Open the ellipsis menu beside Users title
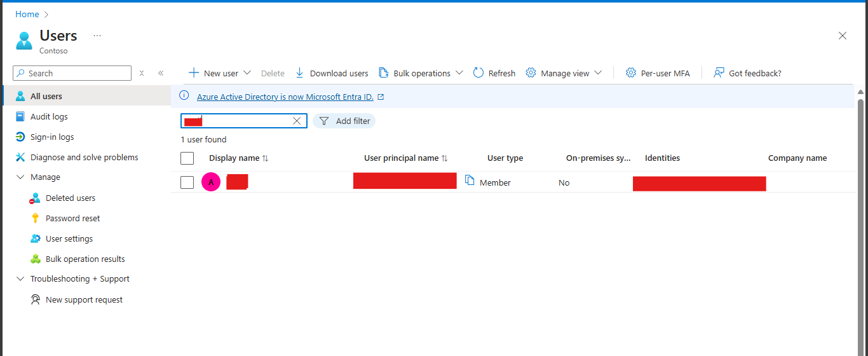 (x=97, y=36)
